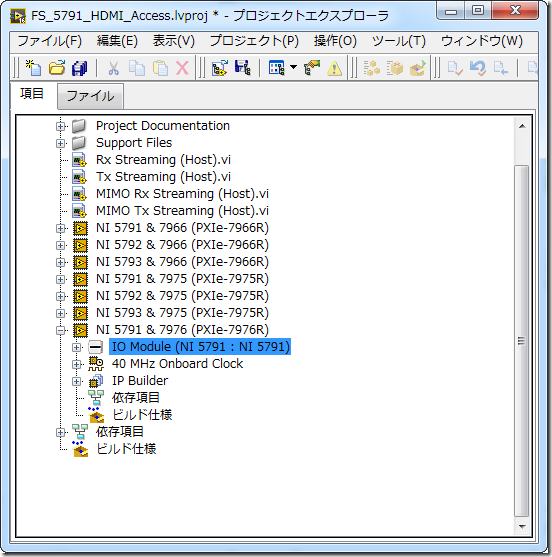
Task: Click the IP Builder chip icon
Action: (x=96, y=381)
